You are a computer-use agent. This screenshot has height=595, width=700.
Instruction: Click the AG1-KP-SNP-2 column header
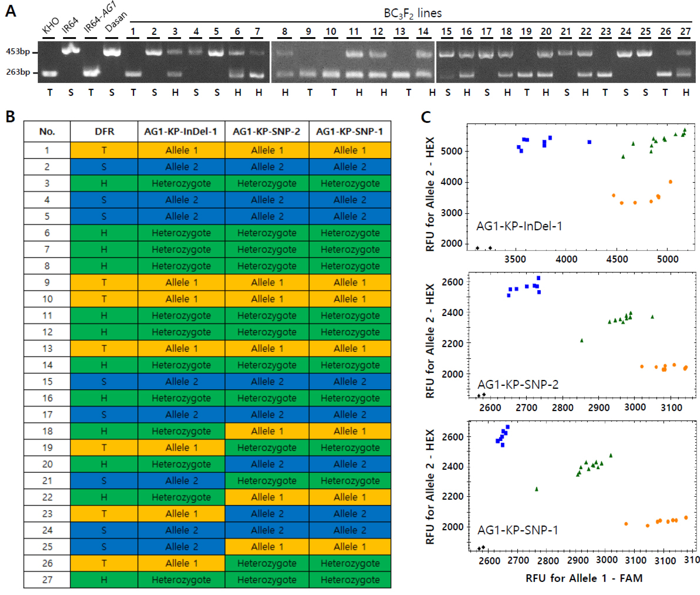[x=267, y=132]
